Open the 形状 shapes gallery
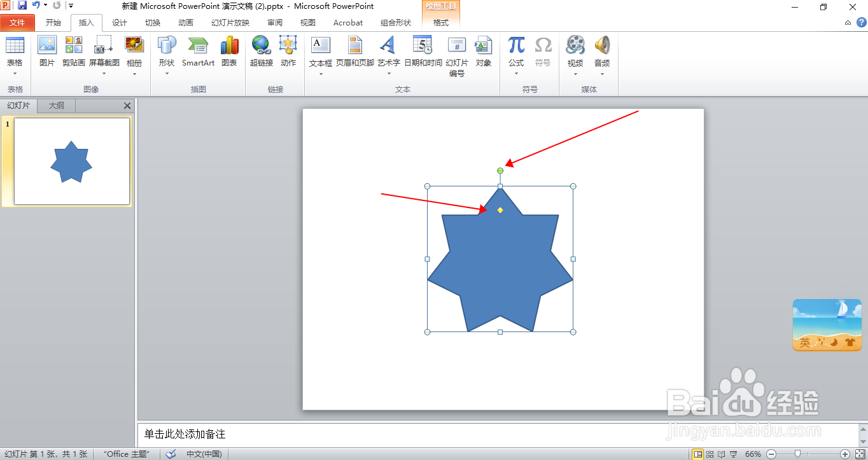 pos(167,46)
